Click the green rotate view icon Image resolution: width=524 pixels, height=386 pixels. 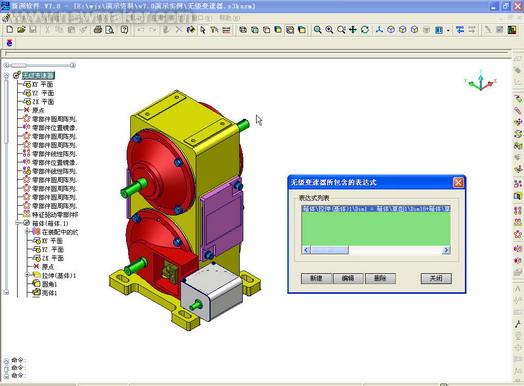[x=365, y=30]
